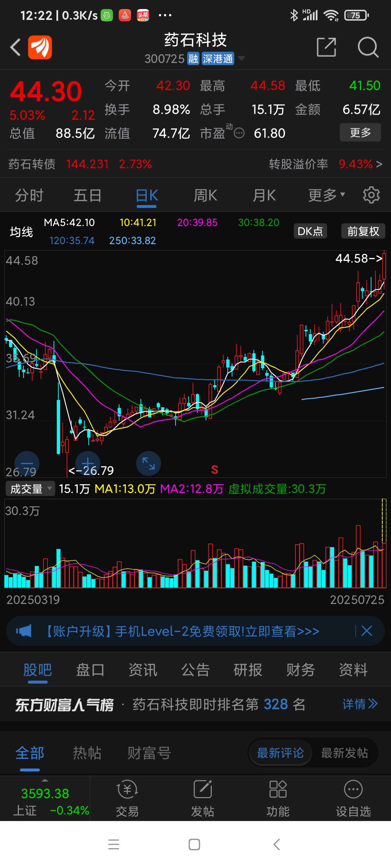Viewport: 391px width, 868px height.
Task: Tap the 更多 quote details button
Action: pos(360,132)
